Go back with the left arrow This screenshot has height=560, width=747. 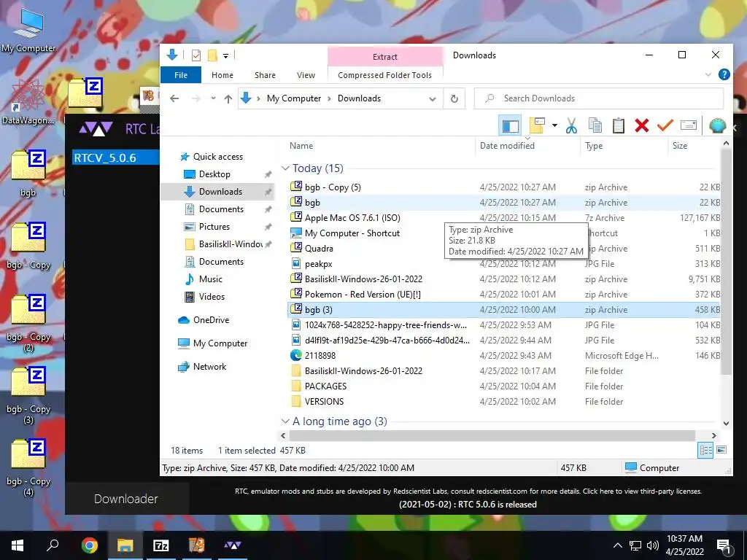point(174,98)
